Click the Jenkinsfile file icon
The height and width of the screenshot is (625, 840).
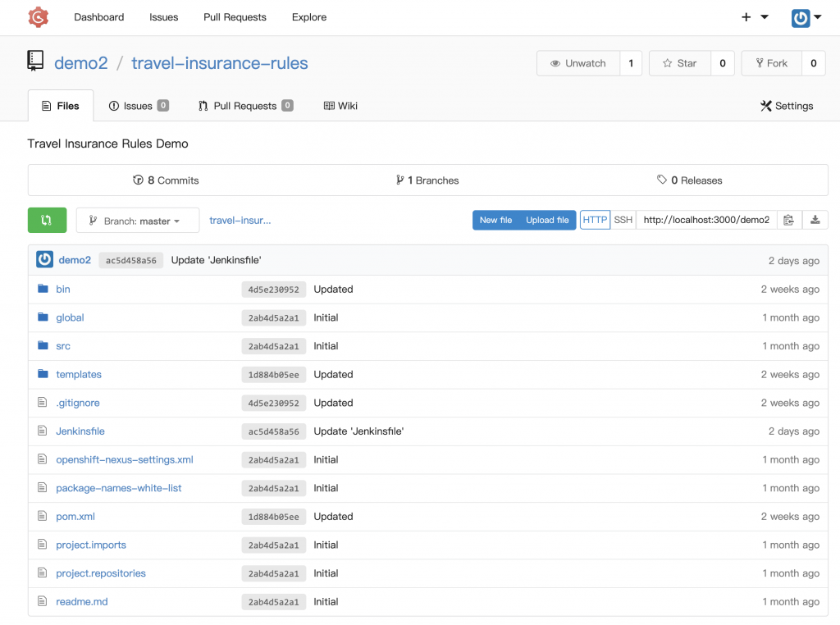[43, 431]
